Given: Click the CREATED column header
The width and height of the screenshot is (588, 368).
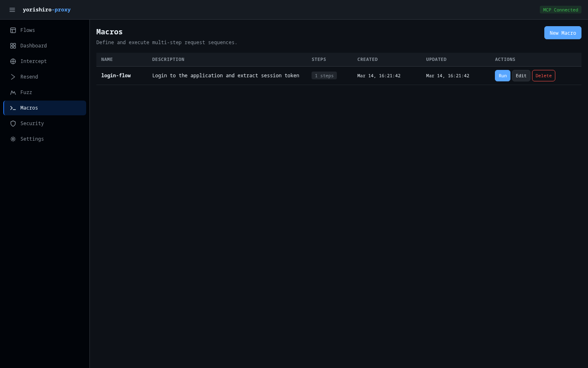Looking at the screenshot, I should click(367, 60).
